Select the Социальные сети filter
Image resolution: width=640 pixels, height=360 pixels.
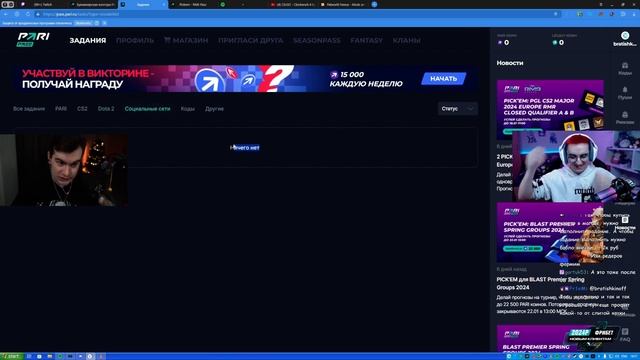pyautogui.click(x=147, y=109)
